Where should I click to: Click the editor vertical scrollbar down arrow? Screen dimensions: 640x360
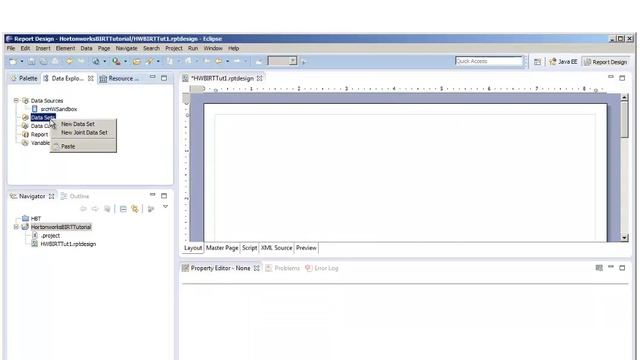click(x=624, y=238)
